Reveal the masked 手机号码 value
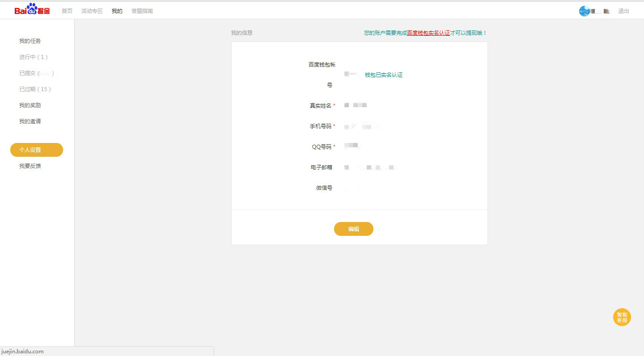This screenshot has height=356, width=644. pos(363,126)
